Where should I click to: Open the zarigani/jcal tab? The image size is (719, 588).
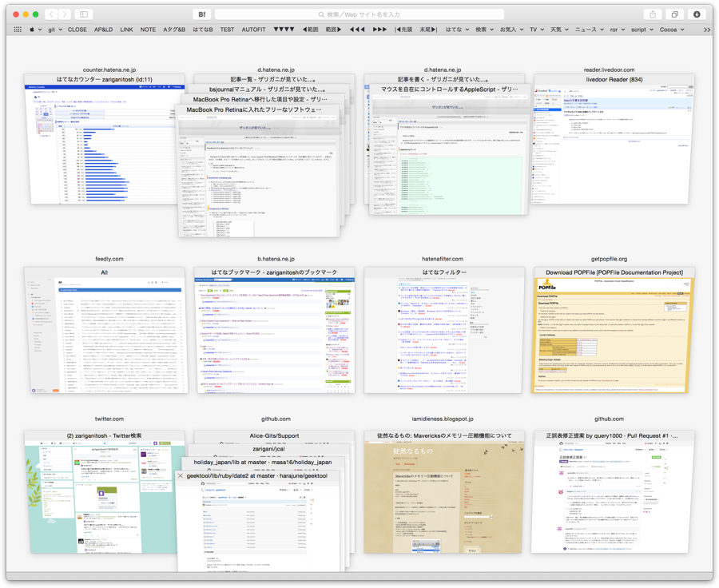click(268, 449)
